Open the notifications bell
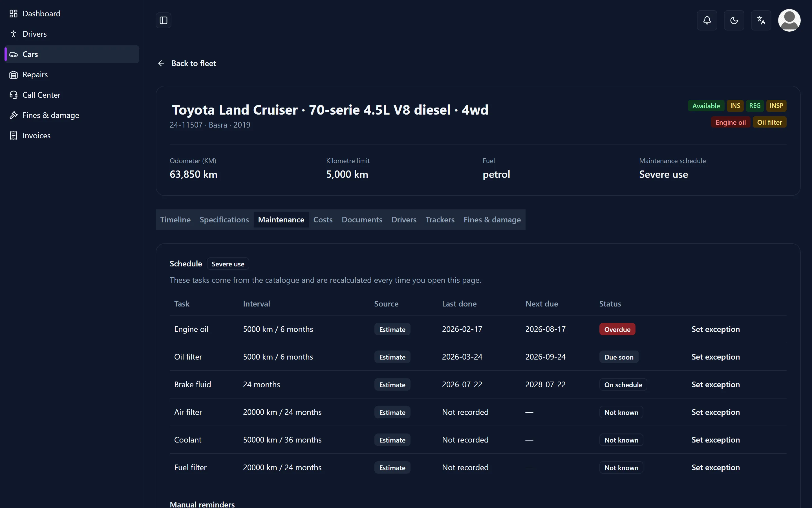The width and height of the screenshot is (812, 508). point(707,21)
